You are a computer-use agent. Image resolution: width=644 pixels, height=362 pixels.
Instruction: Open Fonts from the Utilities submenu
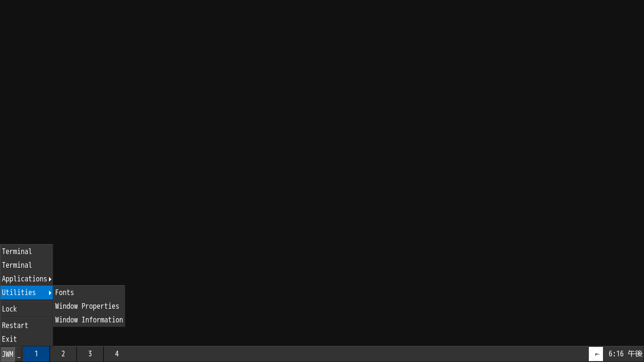click(89, 293)
